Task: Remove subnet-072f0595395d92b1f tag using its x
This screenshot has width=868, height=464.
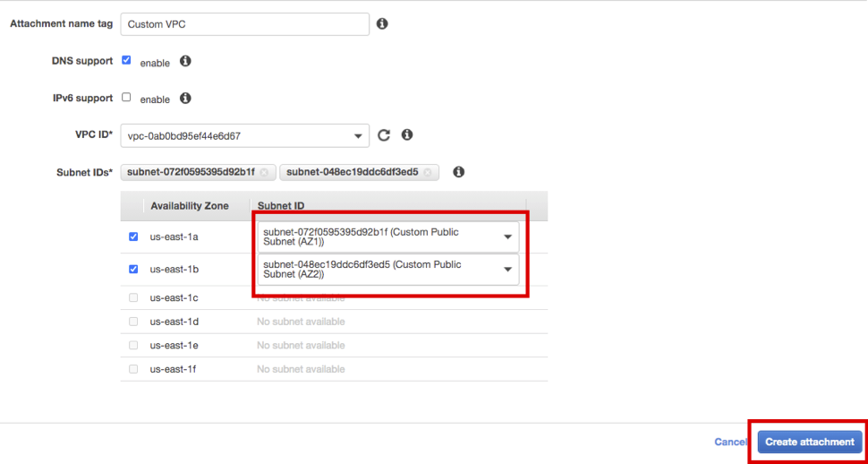Action: 264,173
